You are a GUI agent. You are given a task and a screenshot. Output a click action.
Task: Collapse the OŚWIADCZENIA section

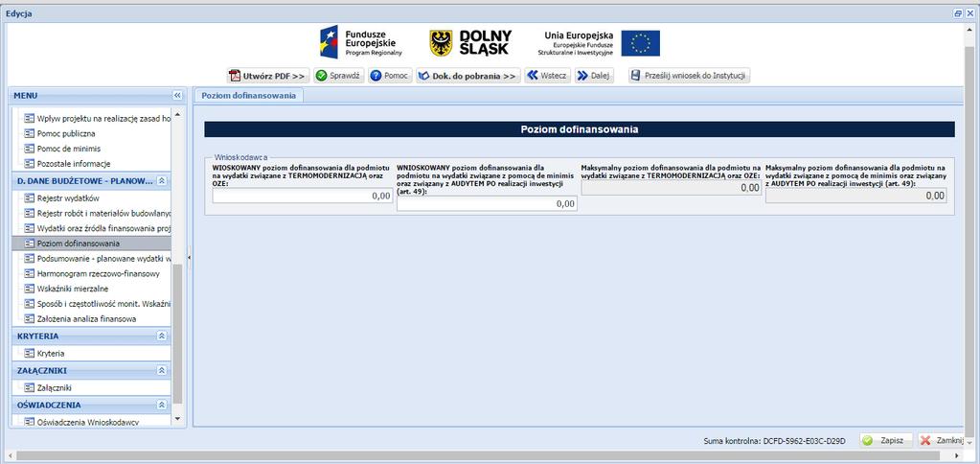(x=161, y=405)
